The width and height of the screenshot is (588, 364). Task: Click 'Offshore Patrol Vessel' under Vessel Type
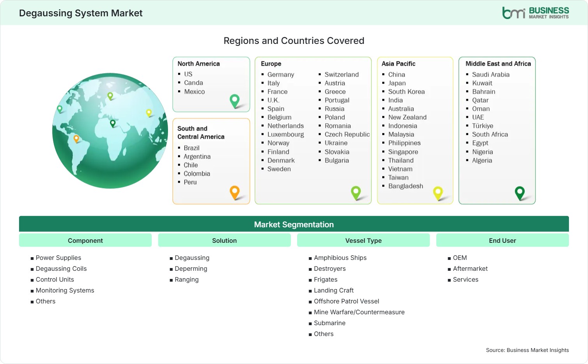pos(346,301)
